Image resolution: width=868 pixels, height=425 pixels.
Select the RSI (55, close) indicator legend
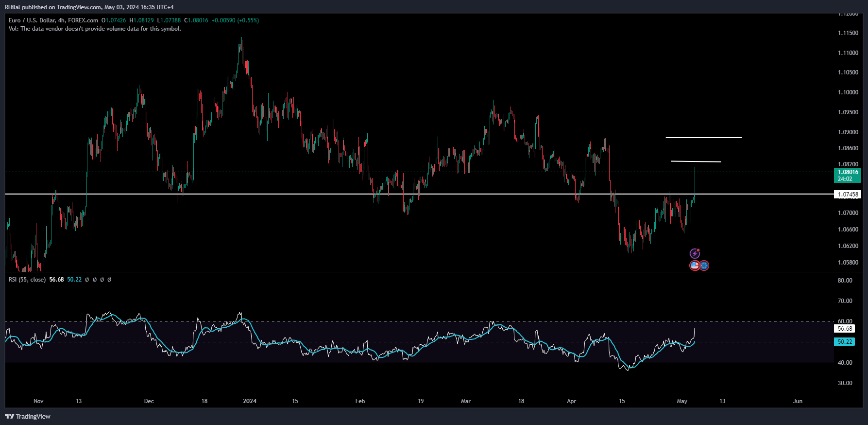pos(27,280)
